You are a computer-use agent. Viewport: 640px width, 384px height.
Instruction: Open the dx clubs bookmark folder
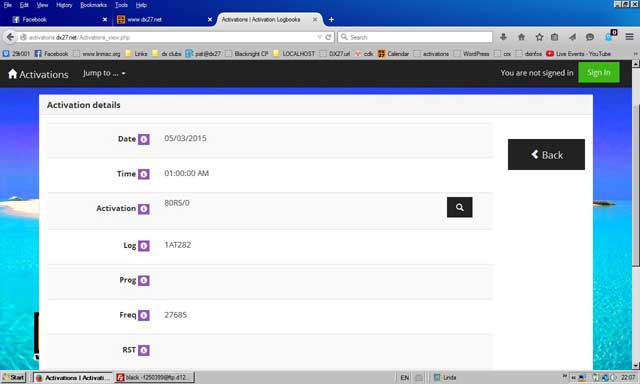(167, 53)
